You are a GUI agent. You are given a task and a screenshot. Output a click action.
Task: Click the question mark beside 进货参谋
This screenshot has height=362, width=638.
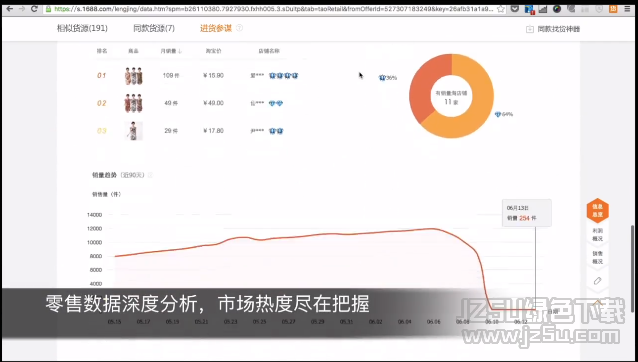pos(240,28)
